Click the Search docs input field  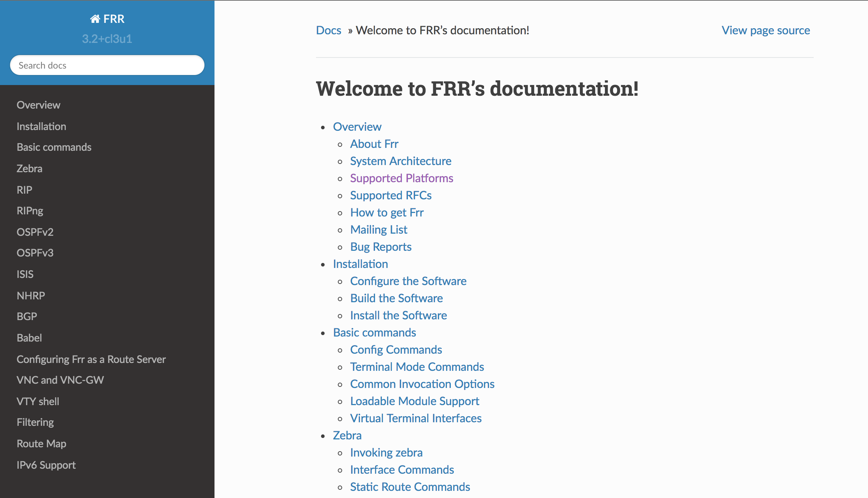coord(107,65)
